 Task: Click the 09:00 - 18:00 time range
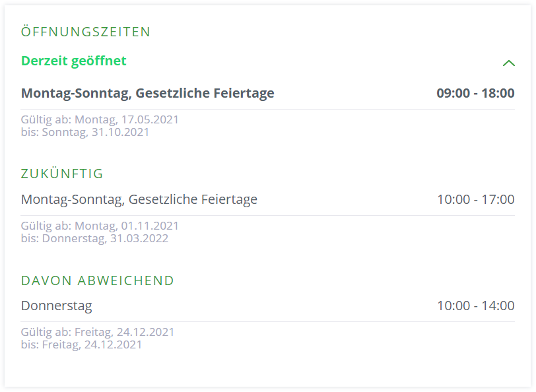coord(475,93)
